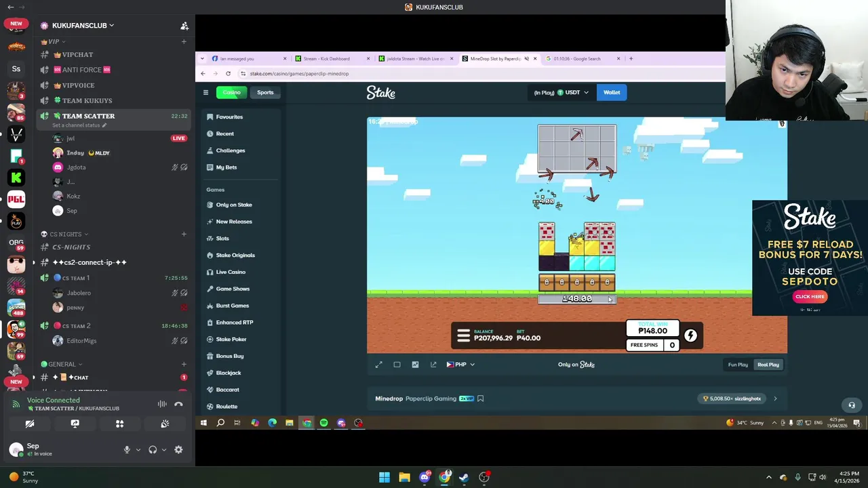
Task: Create a channel in CS NIGHTS
Action: click(184, 234)
